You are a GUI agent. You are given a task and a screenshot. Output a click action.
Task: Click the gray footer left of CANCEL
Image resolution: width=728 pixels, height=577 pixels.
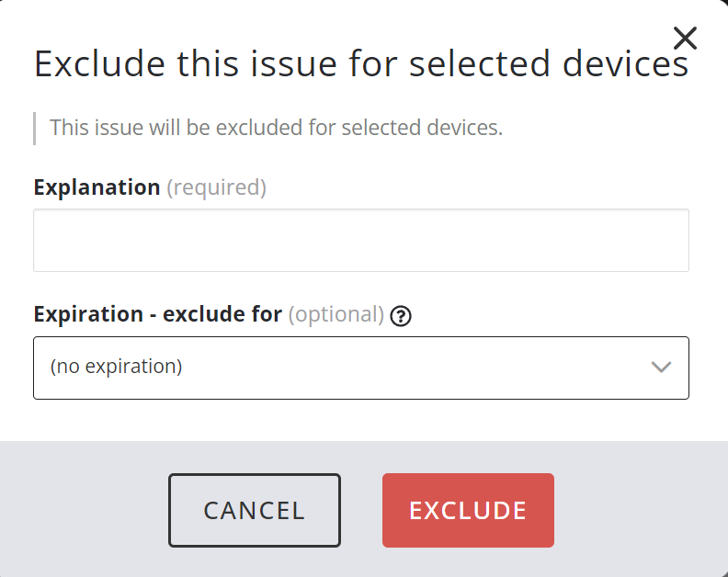[x=83, y=510]
